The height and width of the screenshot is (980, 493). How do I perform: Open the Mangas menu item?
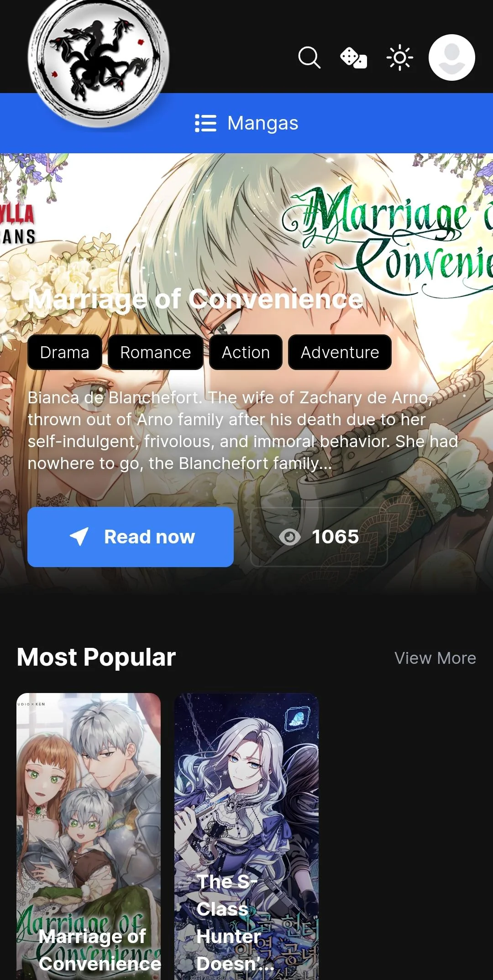[246, 123]
